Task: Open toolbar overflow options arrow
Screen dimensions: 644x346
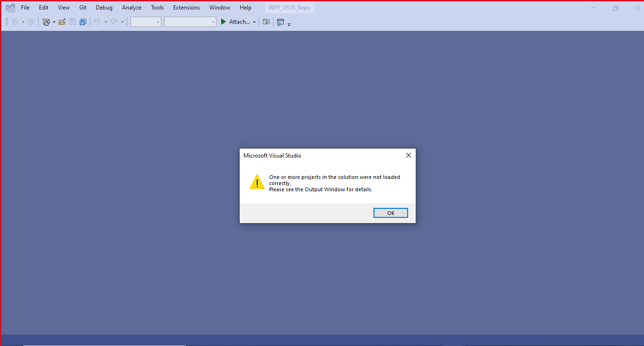Action: (x=289, y=23)
